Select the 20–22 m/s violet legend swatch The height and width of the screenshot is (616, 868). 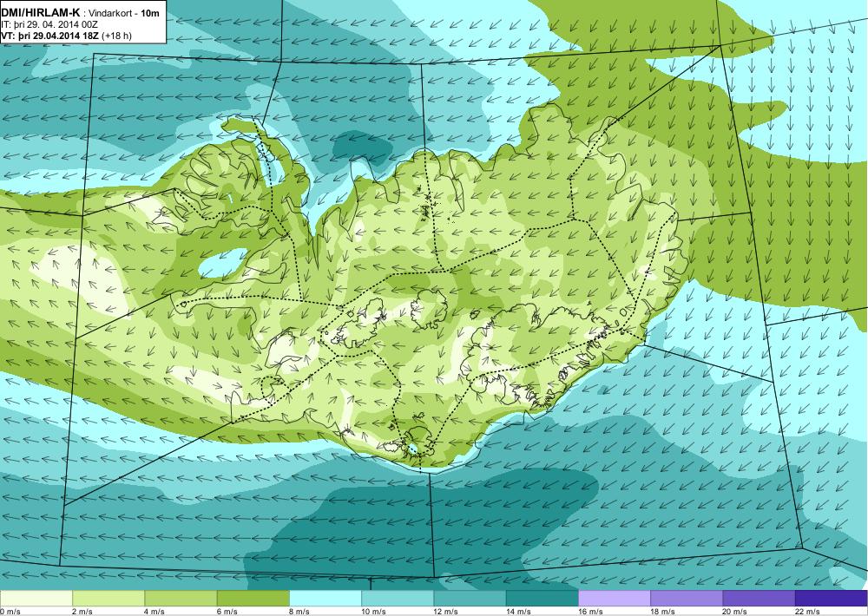tap(759, 599)
